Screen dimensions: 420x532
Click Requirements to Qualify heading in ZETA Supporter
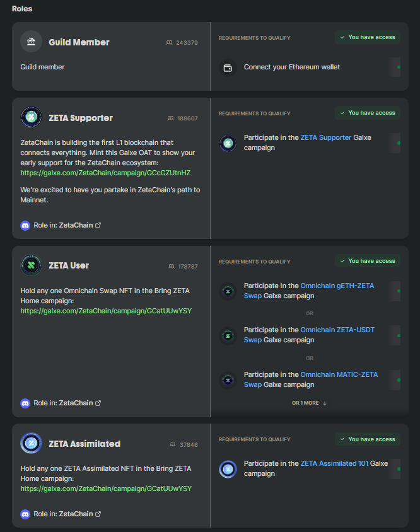[254, 113]
